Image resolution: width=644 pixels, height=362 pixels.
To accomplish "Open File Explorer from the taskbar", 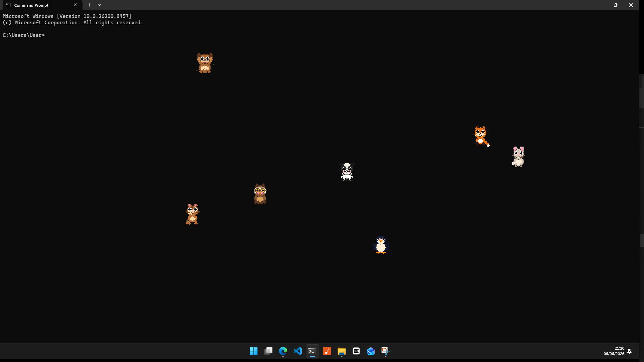I will [342, 351].
